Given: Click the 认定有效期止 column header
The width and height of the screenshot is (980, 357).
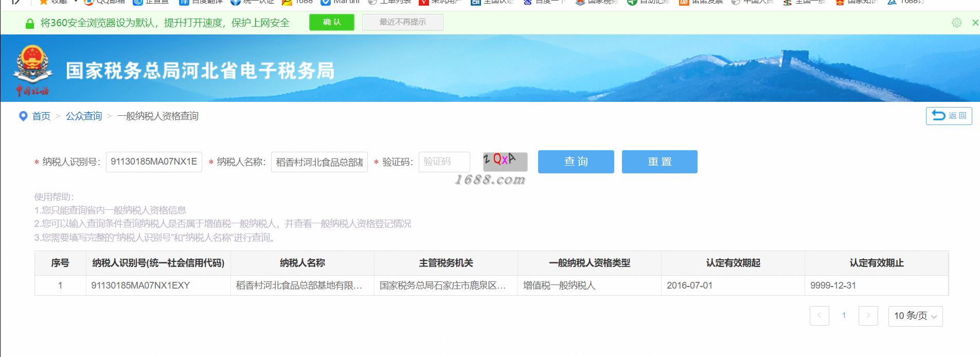Looking at the screenshot, I should click(x=877, y=263).
